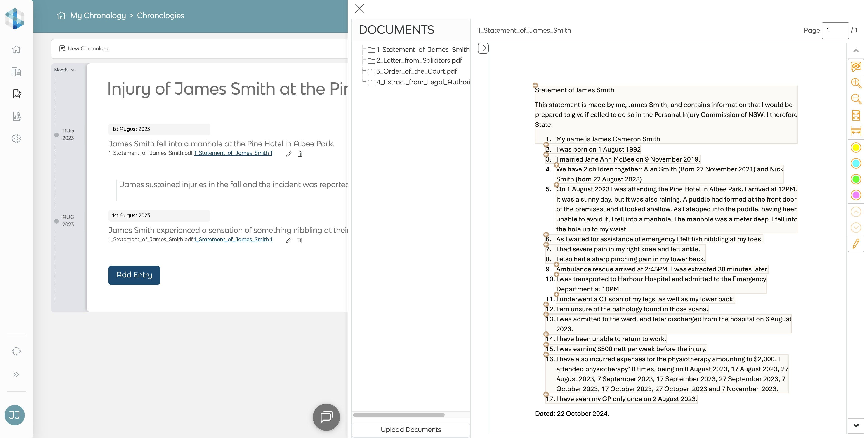Zoom in on the document
Screen dimensions: 868x438
[x=856, y=83]
